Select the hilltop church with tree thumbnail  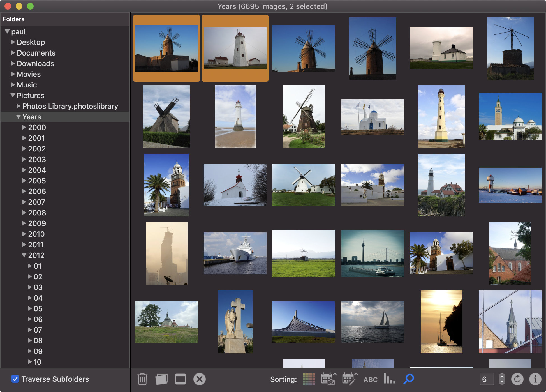(166, 322)
